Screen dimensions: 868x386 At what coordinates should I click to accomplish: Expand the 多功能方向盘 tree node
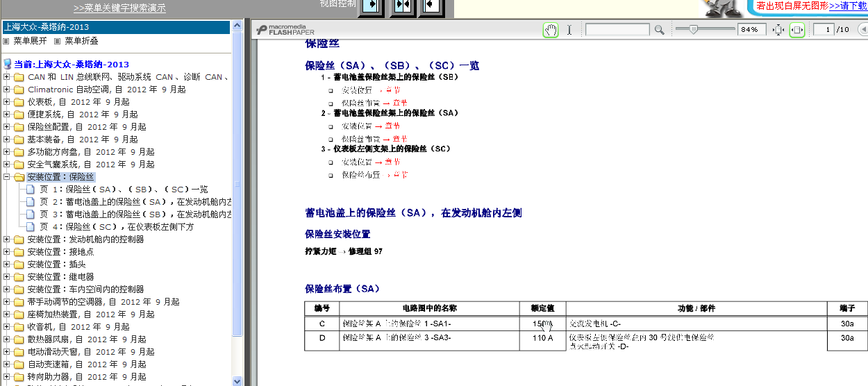pos(7,152)
